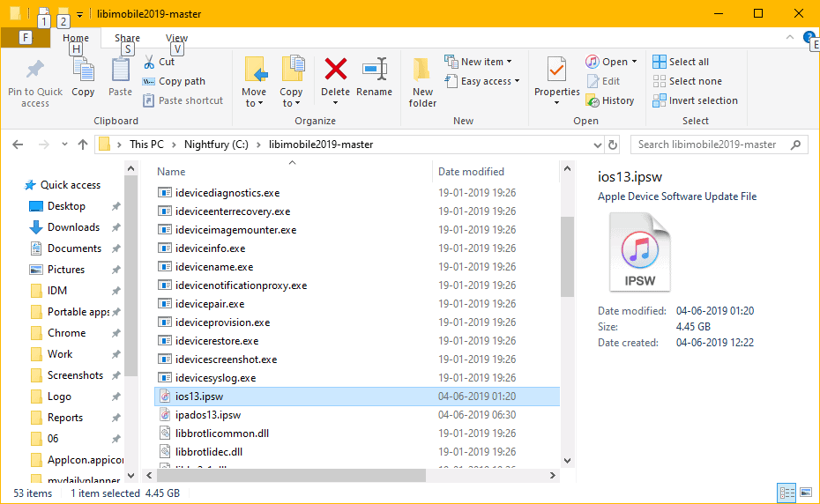Viewport: 820px width, 504px height.
Task: Click the Cut scissors command
Action: (x=159, y=62)
